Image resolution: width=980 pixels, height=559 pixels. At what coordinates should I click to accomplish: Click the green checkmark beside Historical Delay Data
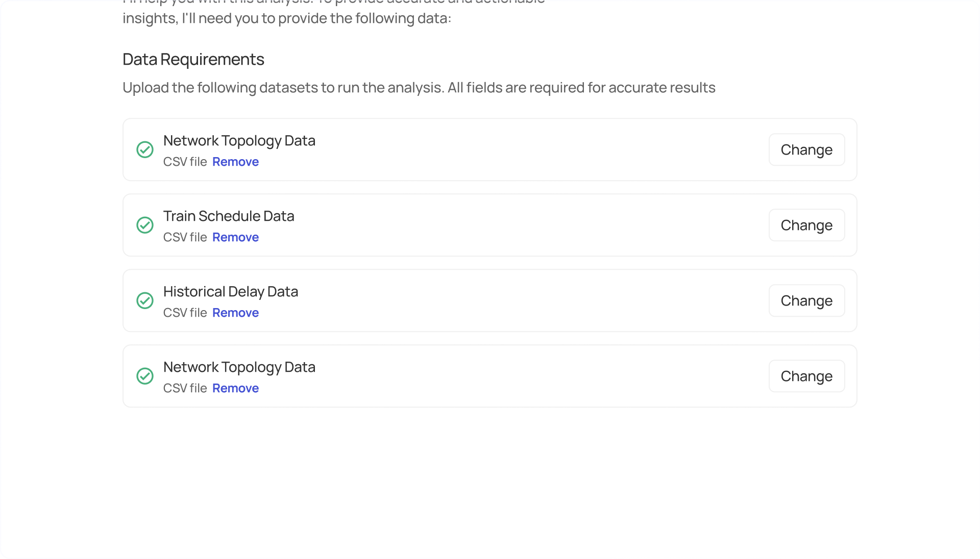[x=145, y=300]
